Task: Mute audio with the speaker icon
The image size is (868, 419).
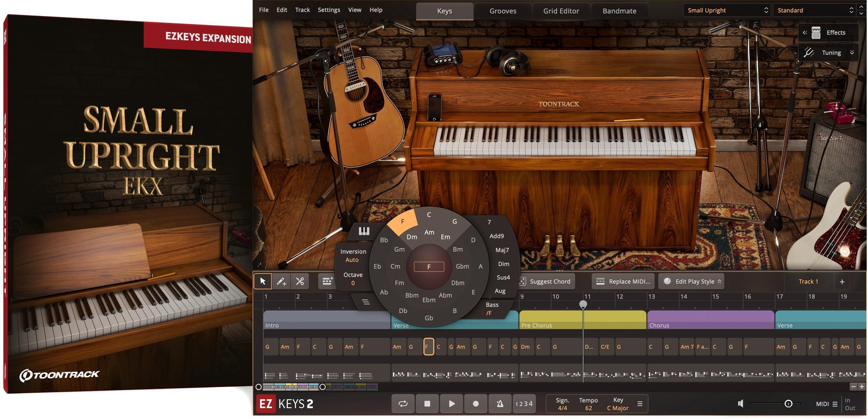Action: [x=740, y=403]
